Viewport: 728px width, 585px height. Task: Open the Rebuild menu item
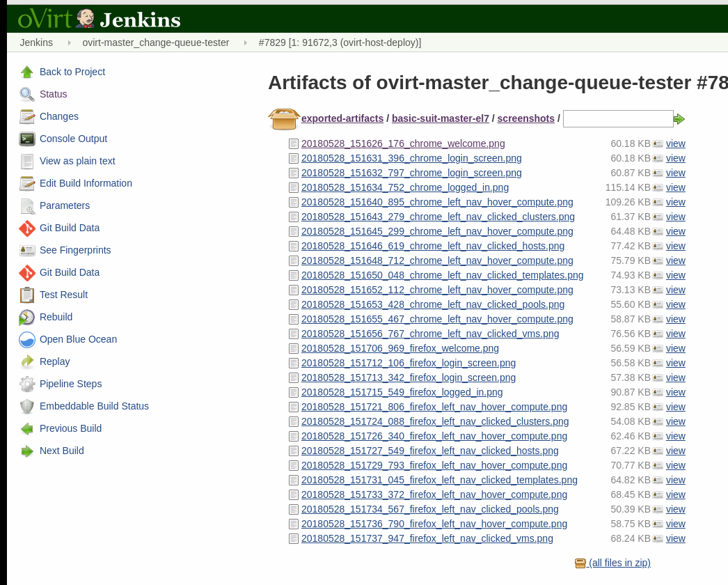[56, 317]
